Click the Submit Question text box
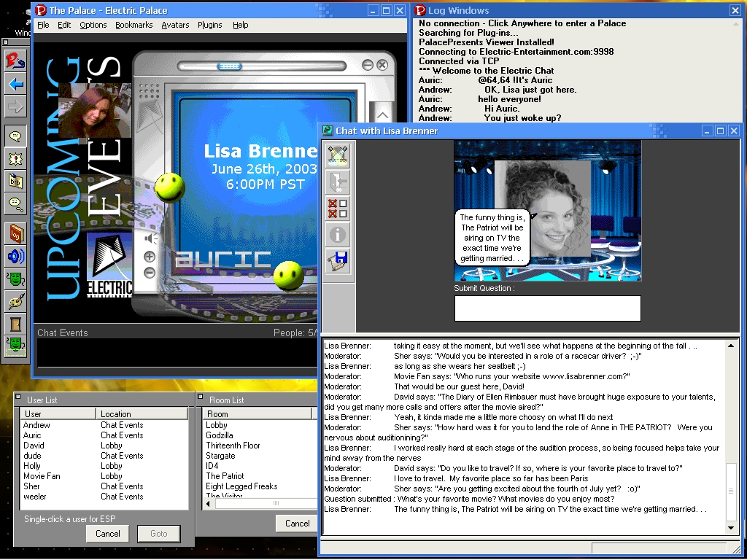The height and width of the screenshot is (560, 747). click(x=547, y=308)
